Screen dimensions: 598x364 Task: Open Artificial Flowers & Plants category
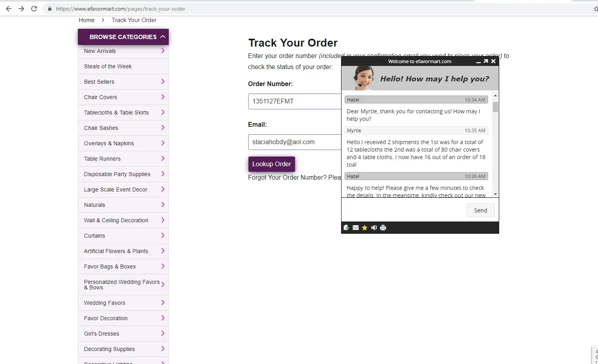[123, 251]
